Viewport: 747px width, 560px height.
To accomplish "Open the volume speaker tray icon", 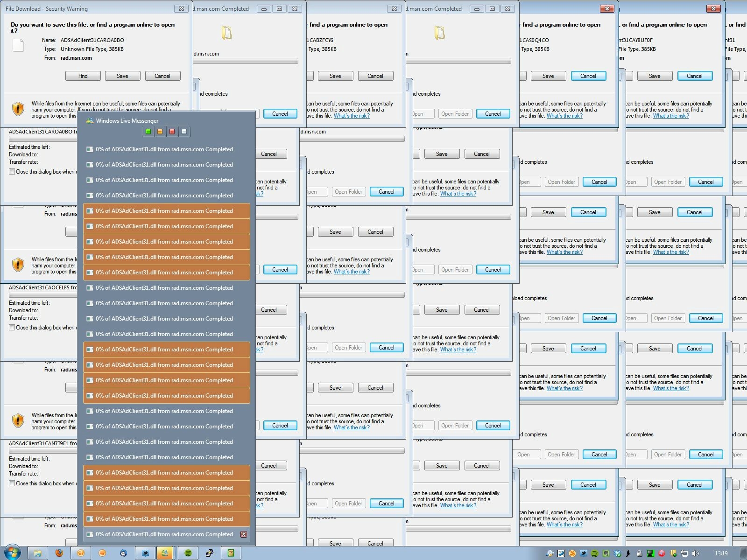I will click(x=696, y=553).
